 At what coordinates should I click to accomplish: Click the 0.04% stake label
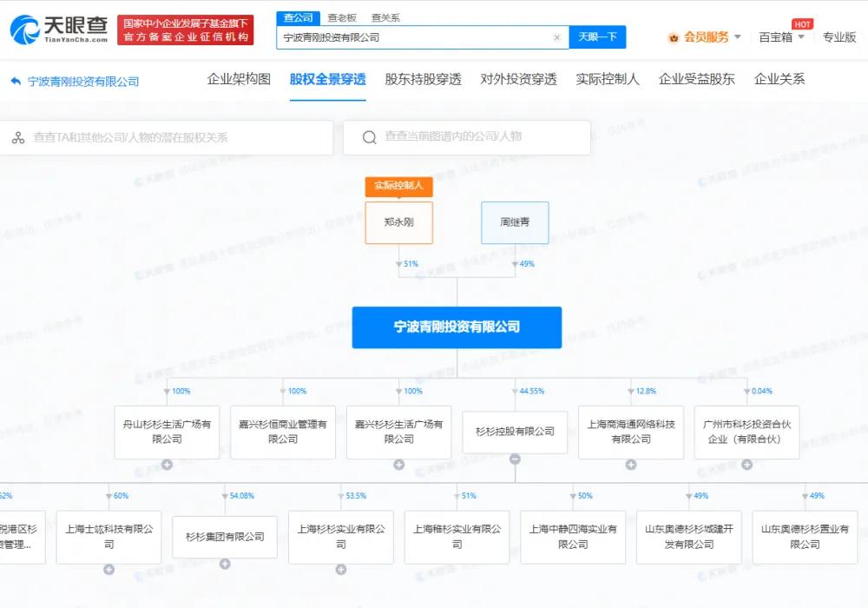coord(762,391)
